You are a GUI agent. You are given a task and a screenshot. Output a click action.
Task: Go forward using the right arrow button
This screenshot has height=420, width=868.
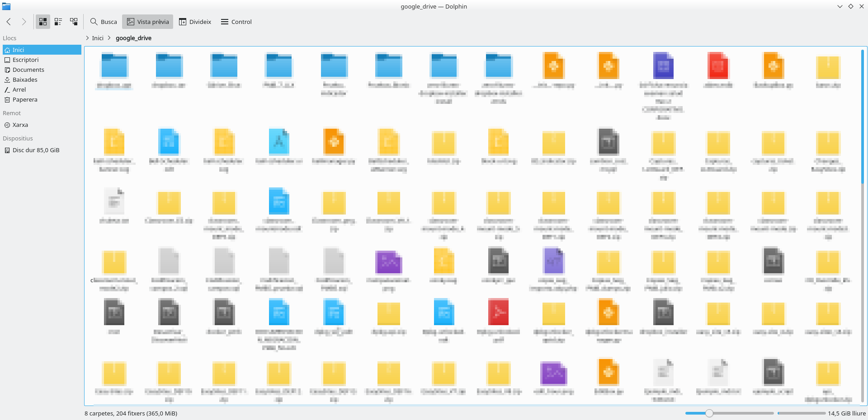point(24,22)
